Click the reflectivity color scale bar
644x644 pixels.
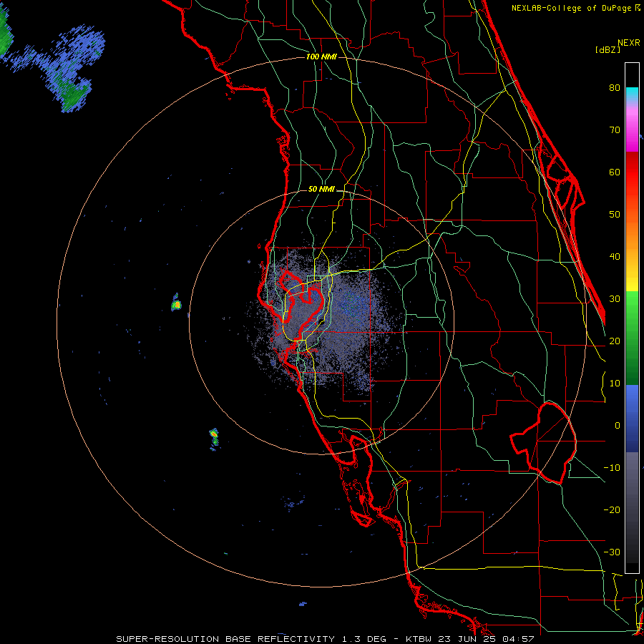(x=632, y=318)
